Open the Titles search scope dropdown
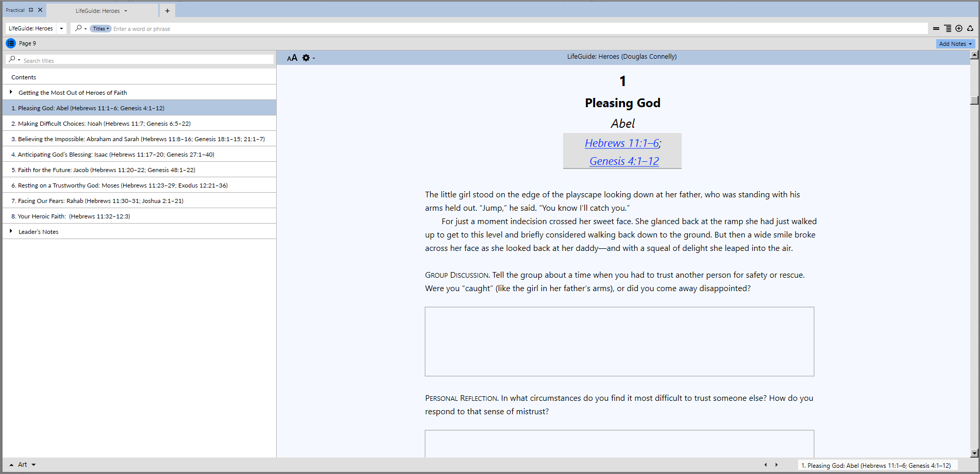Screen dimensions: 980x474 [101, 29]
